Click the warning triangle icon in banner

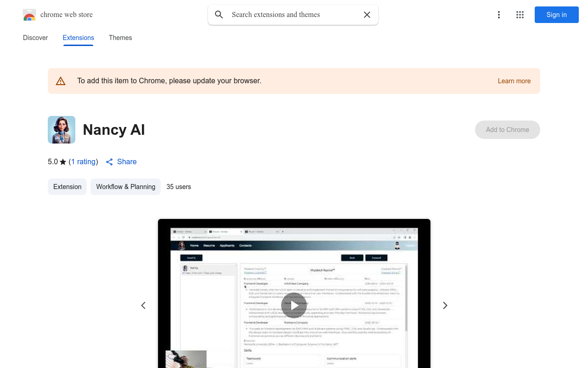(61, 81)
